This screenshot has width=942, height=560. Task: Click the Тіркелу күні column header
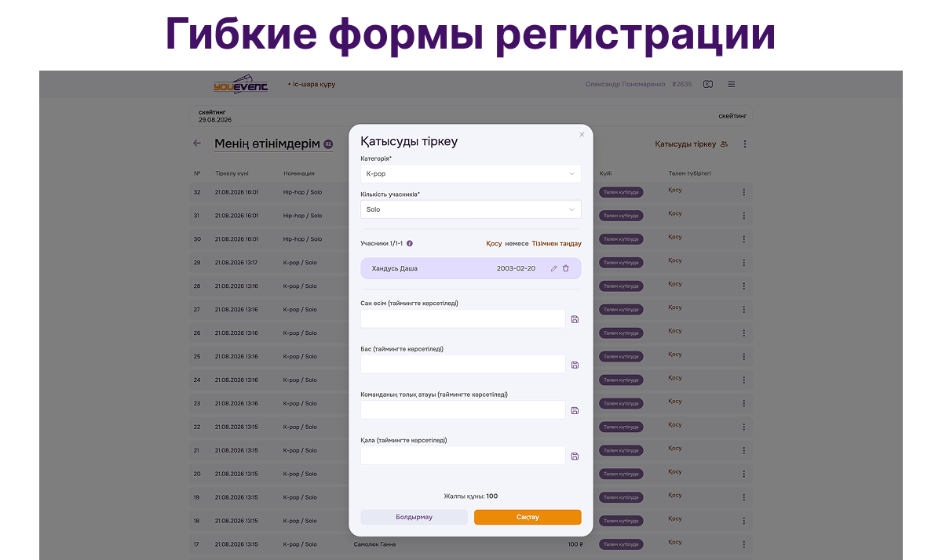(x=232, y=173)
